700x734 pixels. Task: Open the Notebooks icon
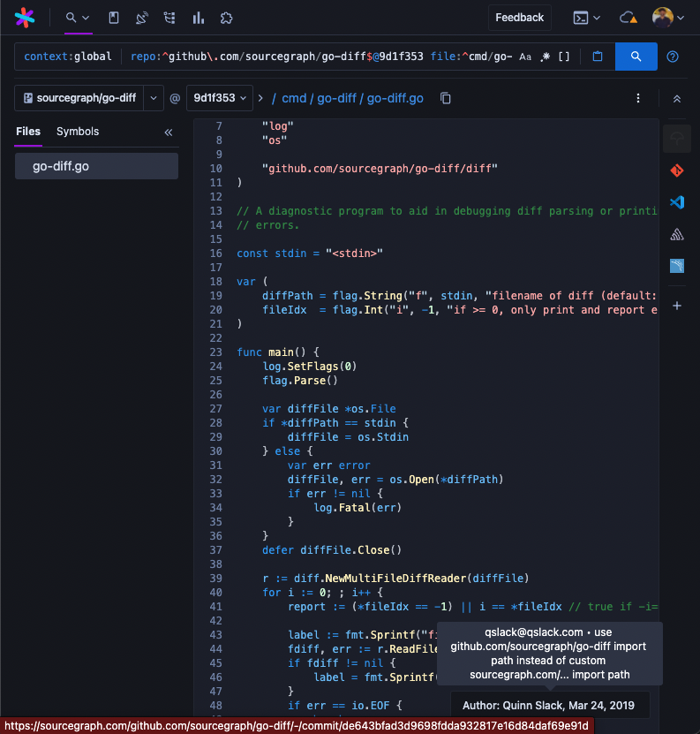point(114,18)
